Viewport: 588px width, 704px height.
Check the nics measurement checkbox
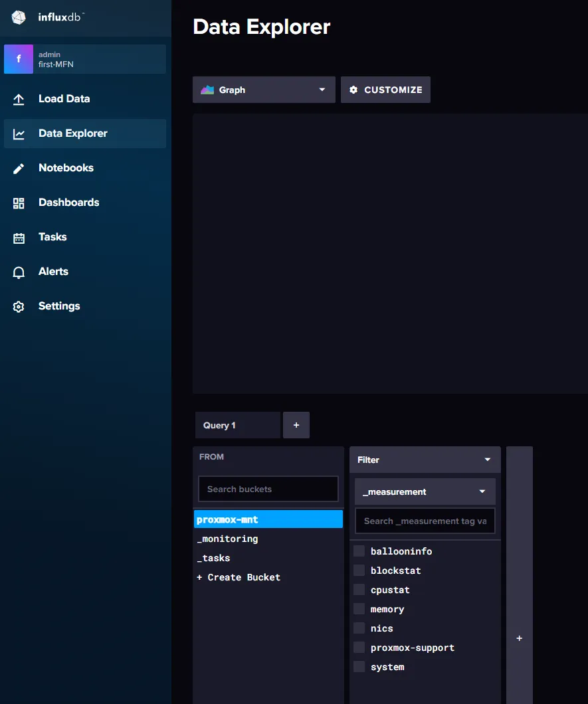click(x=359, y=628)
